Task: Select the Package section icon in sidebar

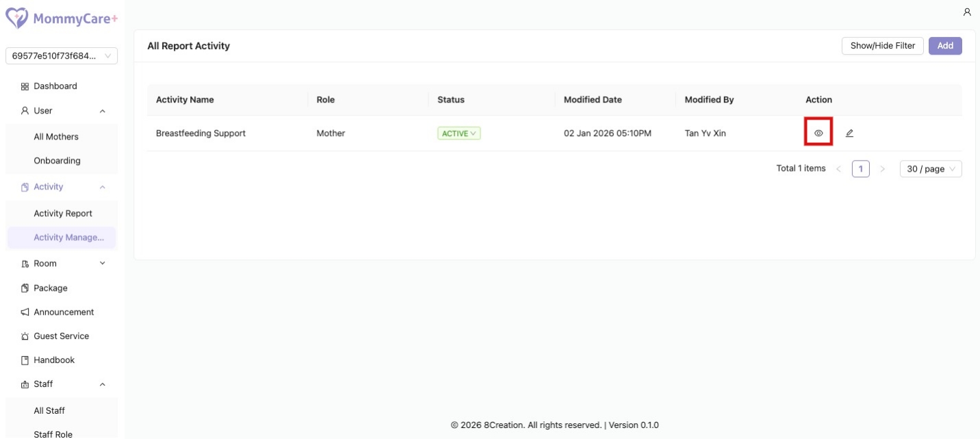Action: point(24,288)
